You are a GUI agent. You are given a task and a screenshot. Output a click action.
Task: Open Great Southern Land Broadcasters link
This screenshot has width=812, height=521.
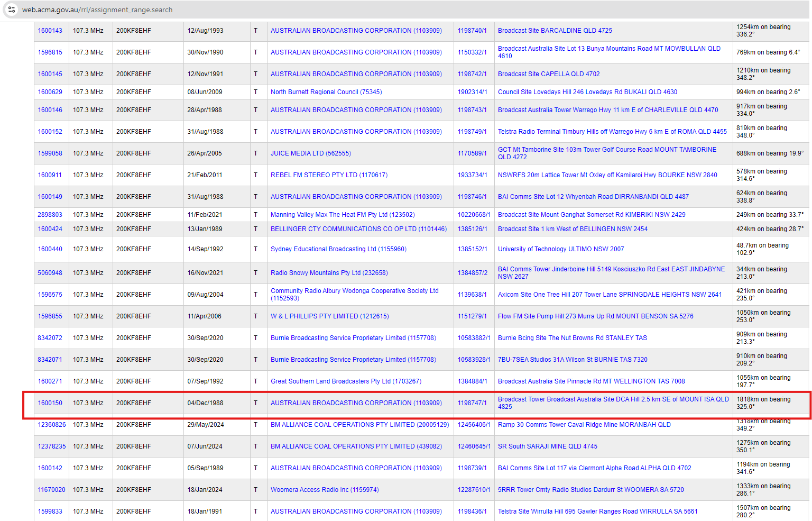pyautogui.click(x=346, y=381)
